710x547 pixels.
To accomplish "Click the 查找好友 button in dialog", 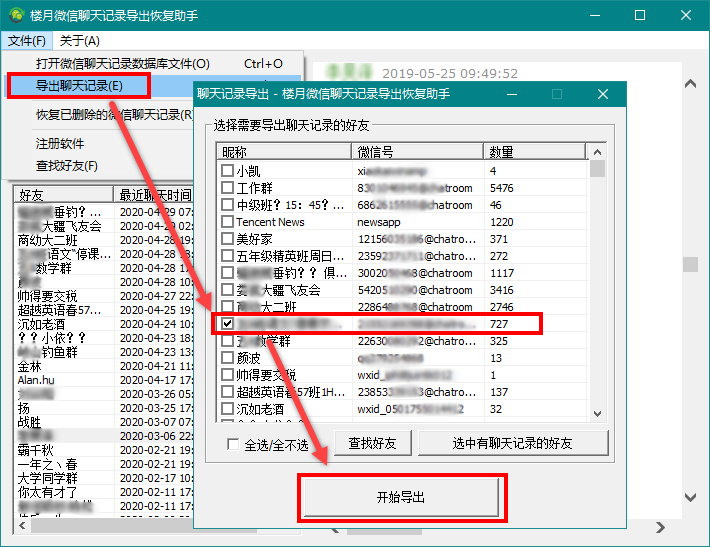I will point(372,443).
